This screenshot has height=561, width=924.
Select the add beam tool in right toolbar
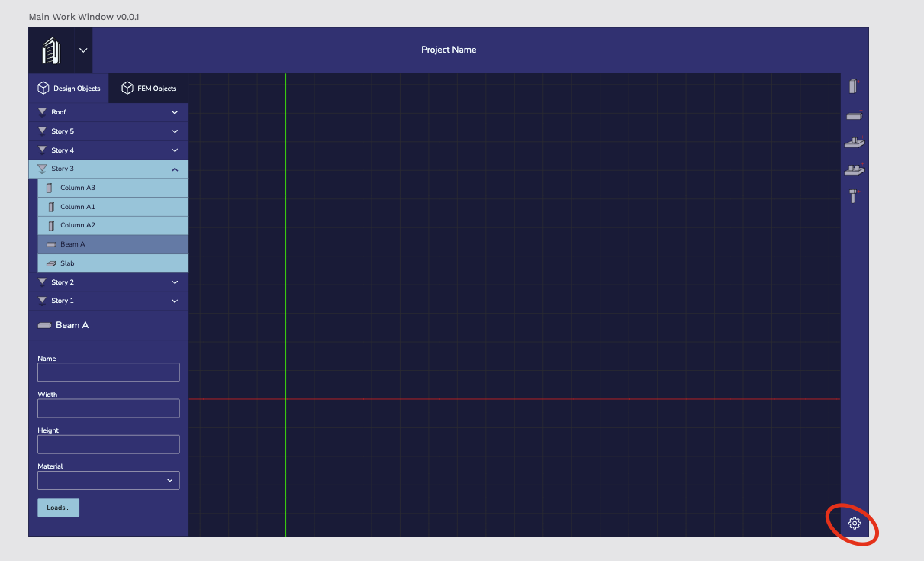854,115
